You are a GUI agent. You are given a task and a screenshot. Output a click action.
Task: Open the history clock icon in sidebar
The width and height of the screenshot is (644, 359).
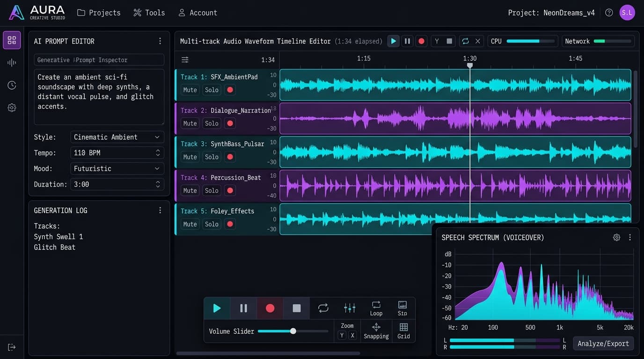point(12,85)
